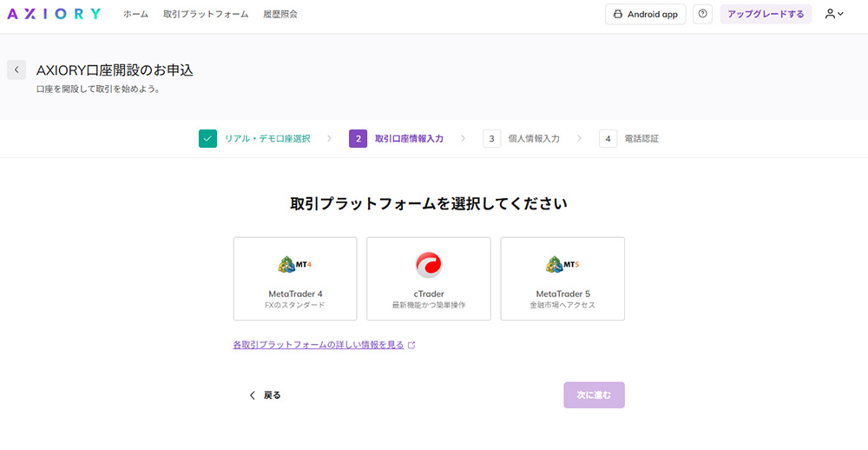868x450 pixels.
Task: Choose the MetaTrader 5 platform card
Action: (562, 279)
